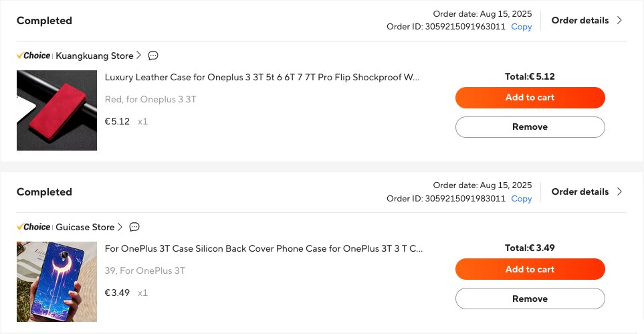Screen dimensions: 644x334
Task: Click the Choice badge beside Kuangkuang Store
Action: (x=33, y=56)
